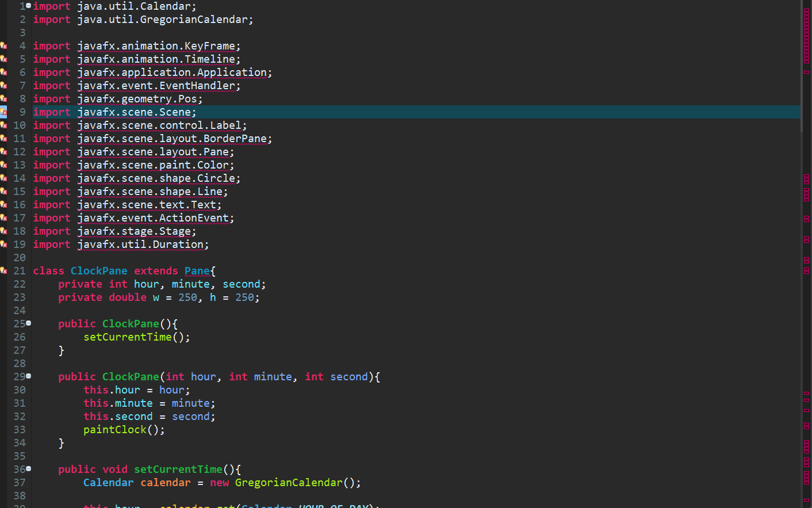Click javafx.scene.Scene on highlighted line
The width and height of the screenshot is (812, 508).
[x=133, y=112]
